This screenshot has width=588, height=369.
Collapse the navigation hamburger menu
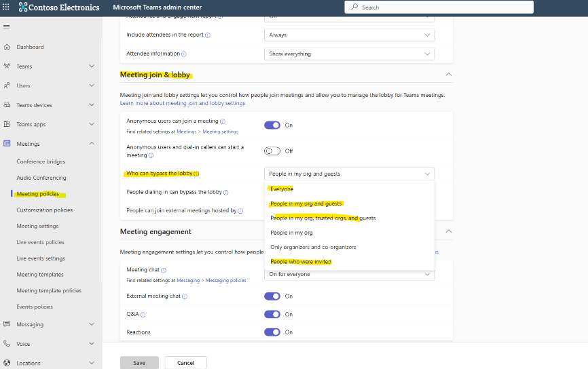(6, 26)
